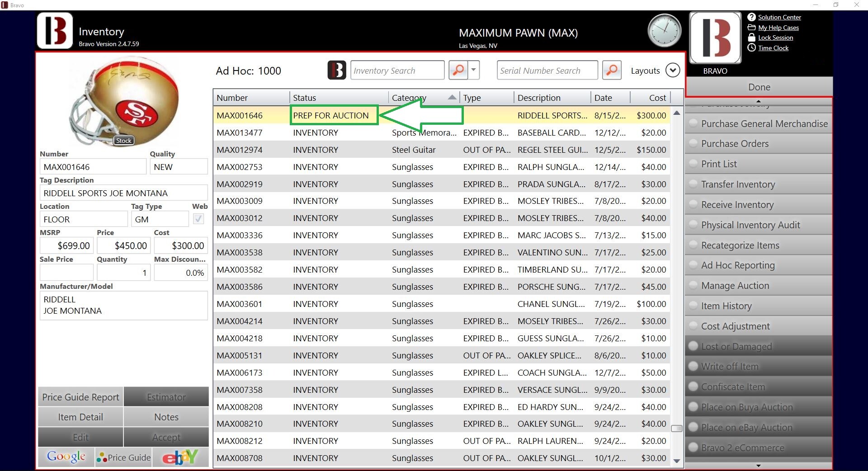Select Manage Auction menu item
The image size is (868, 471).
coord(759,286)
